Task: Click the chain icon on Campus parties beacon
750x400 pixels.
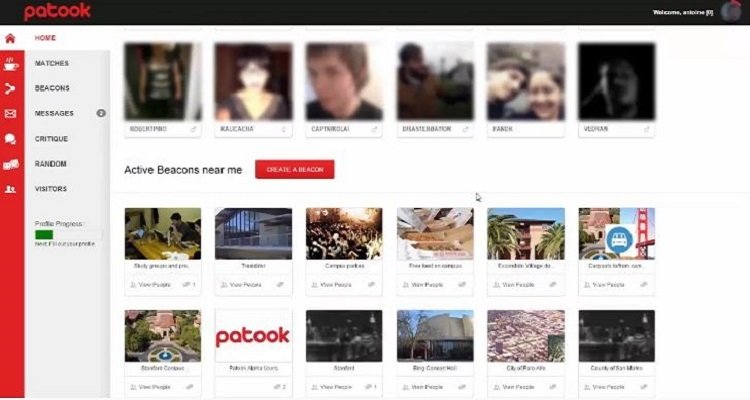Action: click(371, 285)
